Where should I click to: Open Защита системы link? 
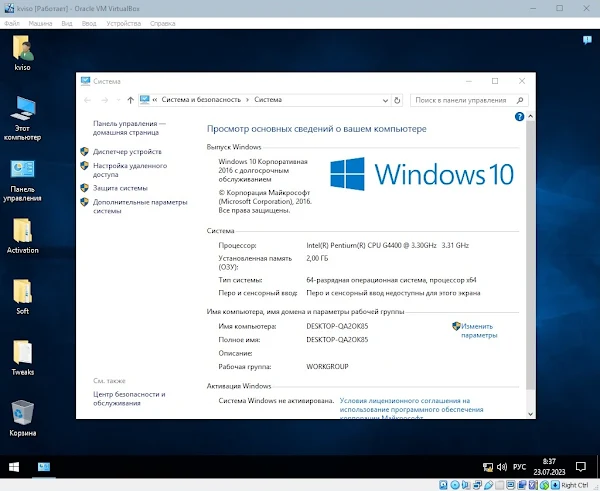coord(120,188)
